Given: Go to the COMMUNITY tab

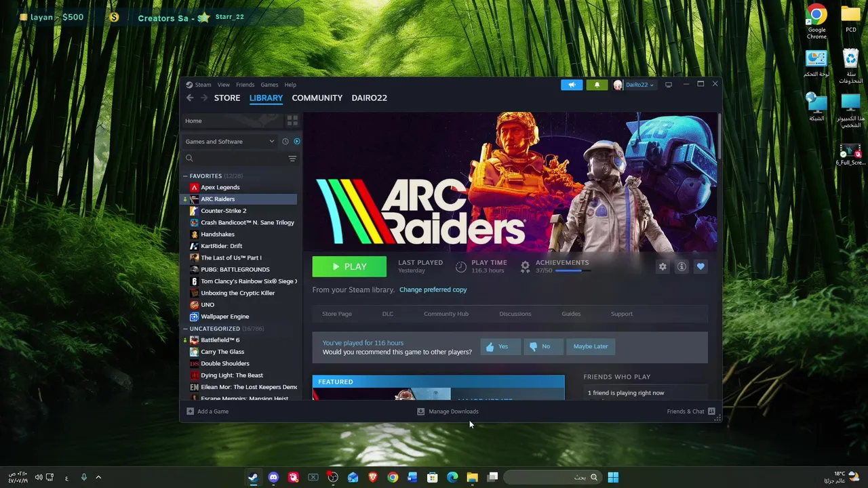Looking at the screenshot, I should tap(317, 98).
